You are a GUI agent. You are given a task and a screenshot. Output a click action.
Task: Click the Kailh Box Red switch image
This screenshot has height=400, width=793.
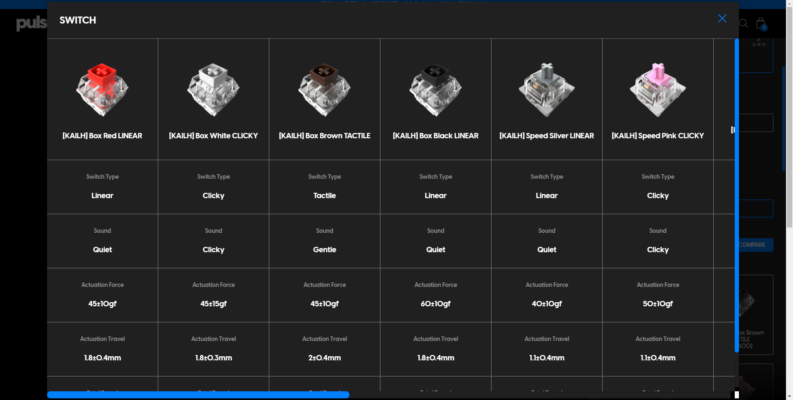[x=102, y=89]
